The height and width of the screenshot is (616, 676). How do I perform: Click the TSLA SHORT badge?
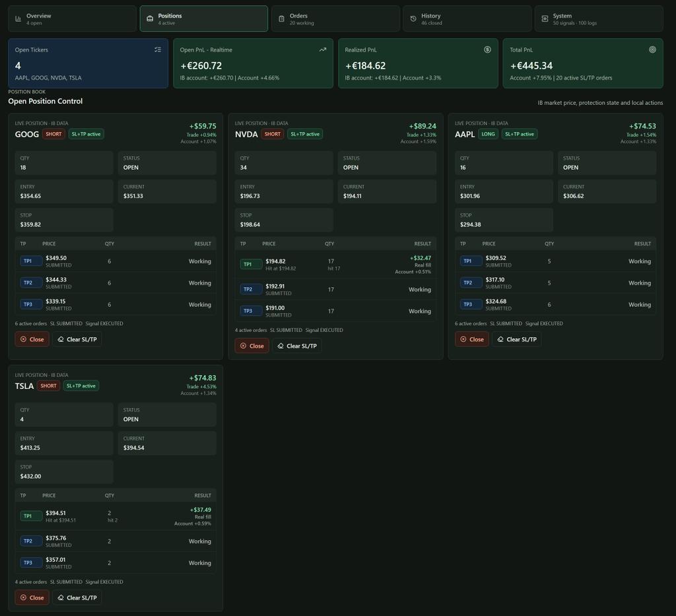click(48, 386)
